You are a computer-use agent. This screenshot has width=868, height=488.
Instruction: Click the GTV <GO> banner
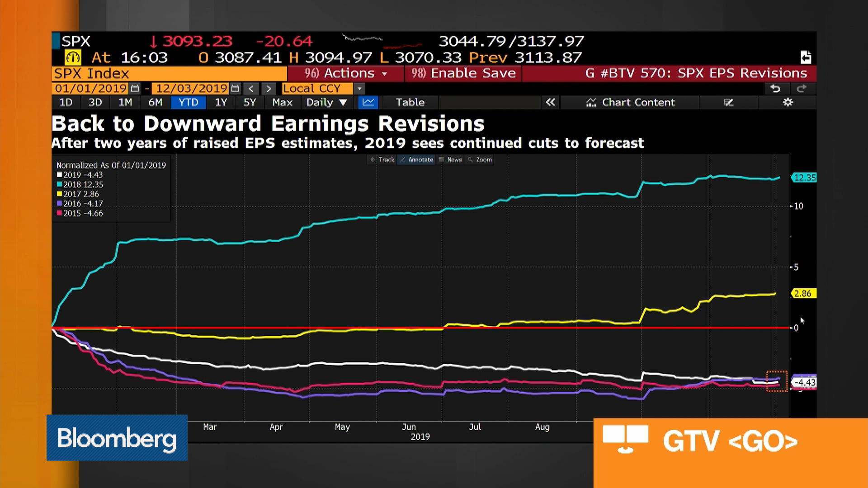(731, 453)
